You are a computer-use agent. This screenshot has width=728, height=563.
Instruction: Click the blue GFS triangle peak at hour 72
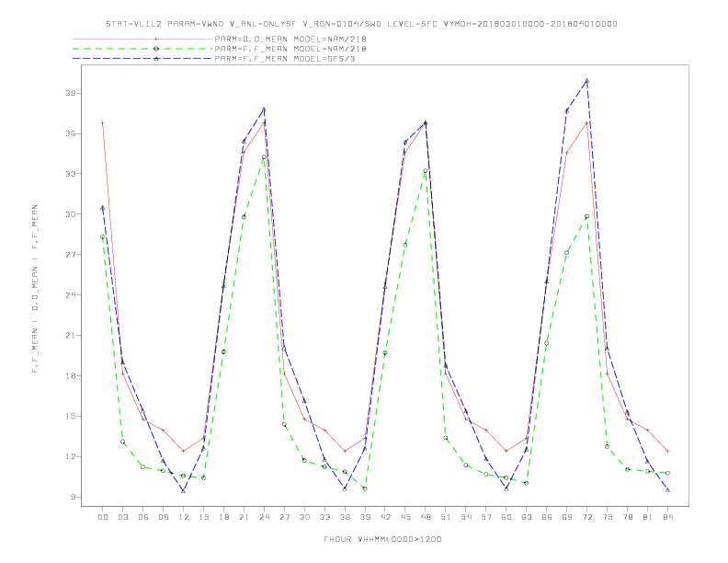click(x=587, y=81)
